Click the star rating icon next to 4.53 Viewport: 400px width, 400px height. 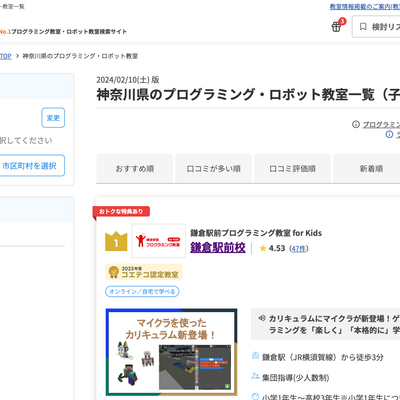tap(263, 248)
